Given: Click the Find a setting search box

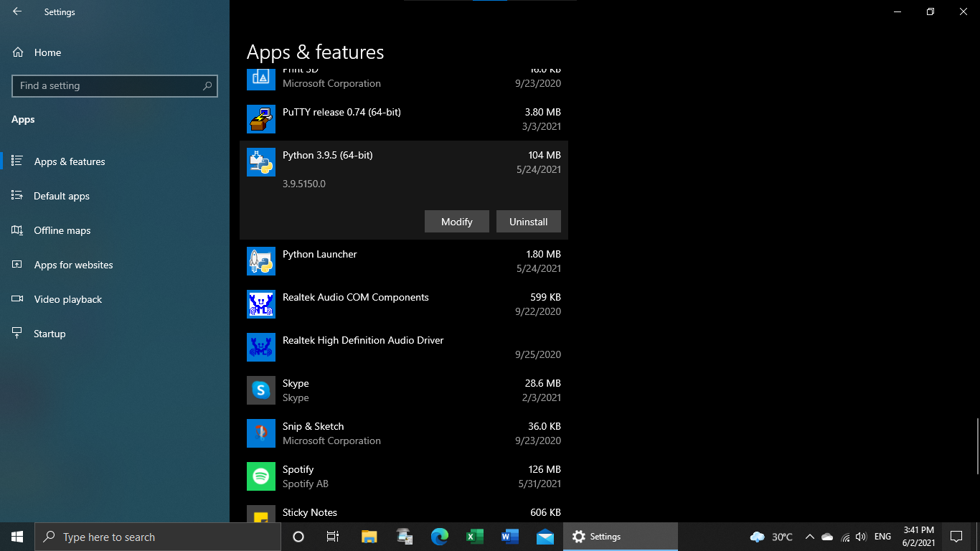Looking at the screenshot, I should pyautogui.click(x=114, y=85).
